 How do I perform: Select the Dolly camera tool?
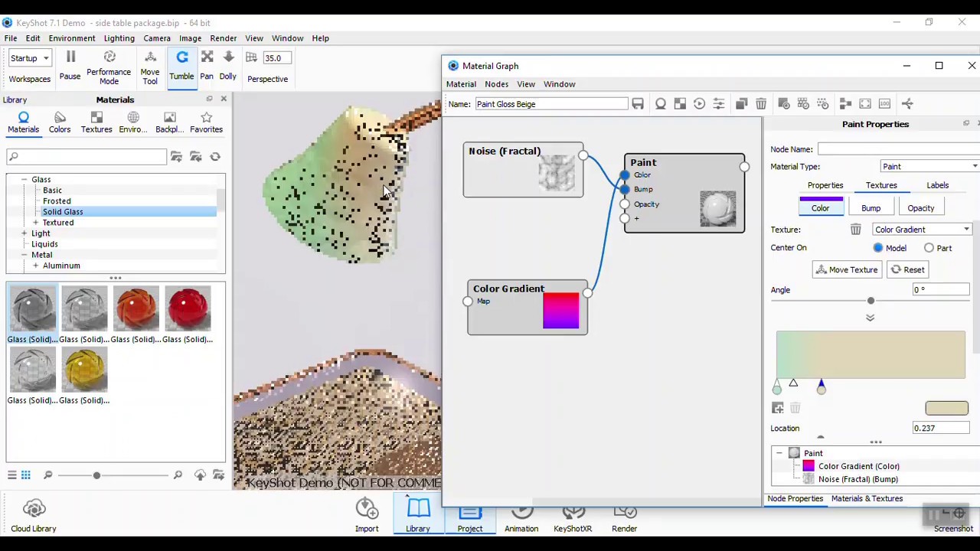tap(228, 66)
